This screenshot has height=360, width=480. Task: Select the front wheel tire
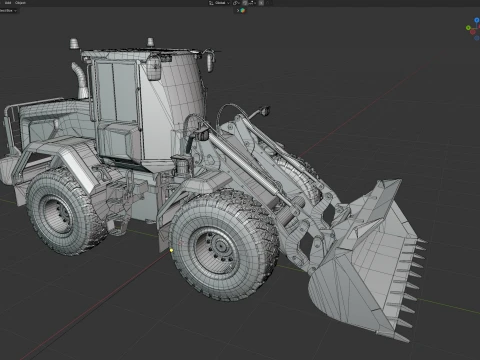tap(224, 245)
